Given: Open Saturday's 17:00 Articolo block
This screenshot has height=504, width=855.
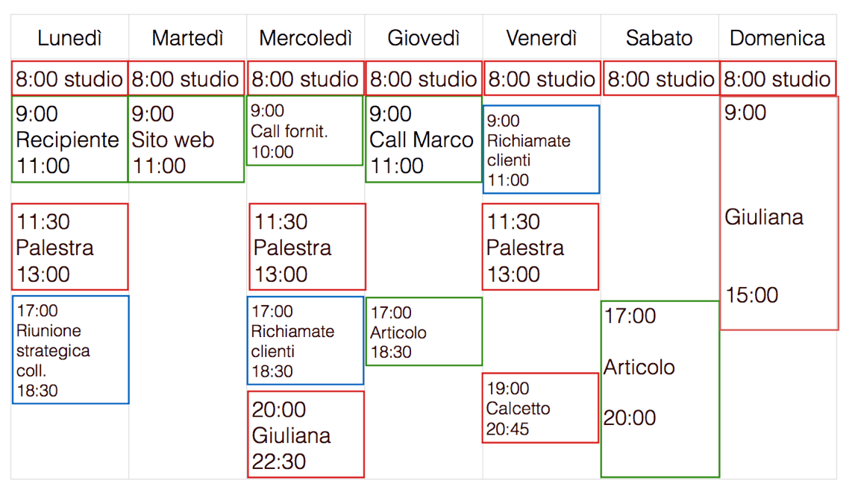Looking at the screenshot, I should click(660, 389).
